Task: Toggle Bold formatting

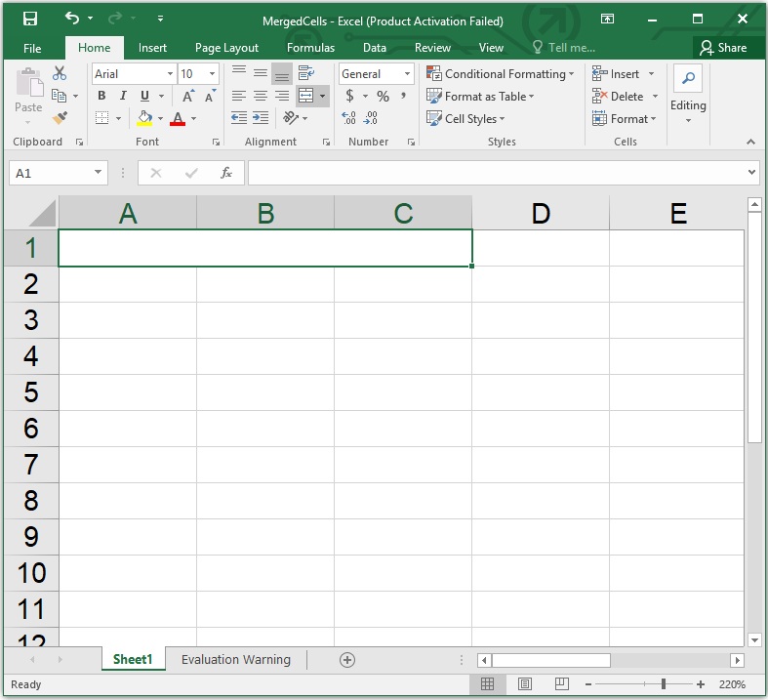Action: pos(101,96)
